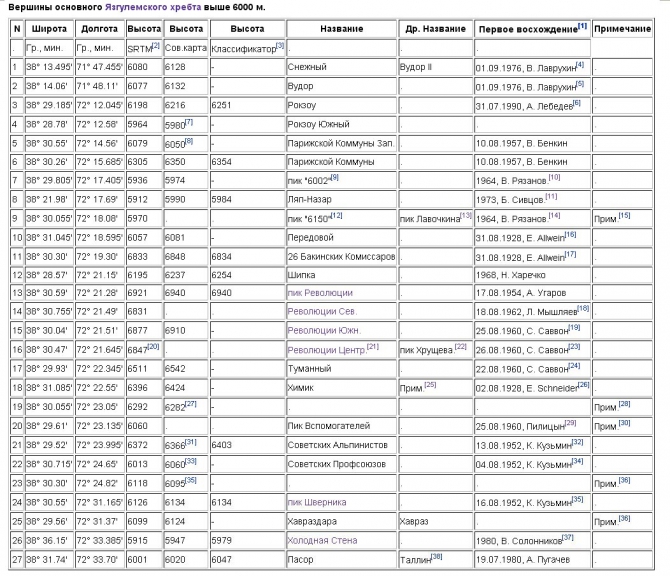Open footnote 9 beside пик "6002"
Image resolution: width=670 pixels, height=576 pixels.
(334, 176)
